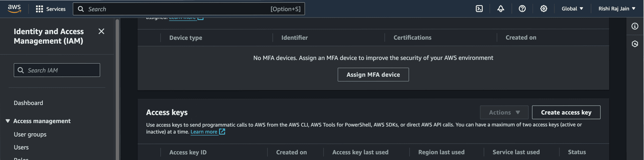Viewport: 644px width, 160px height.
Task: Open the access keys Learn more link
Action: coord(204,132)
